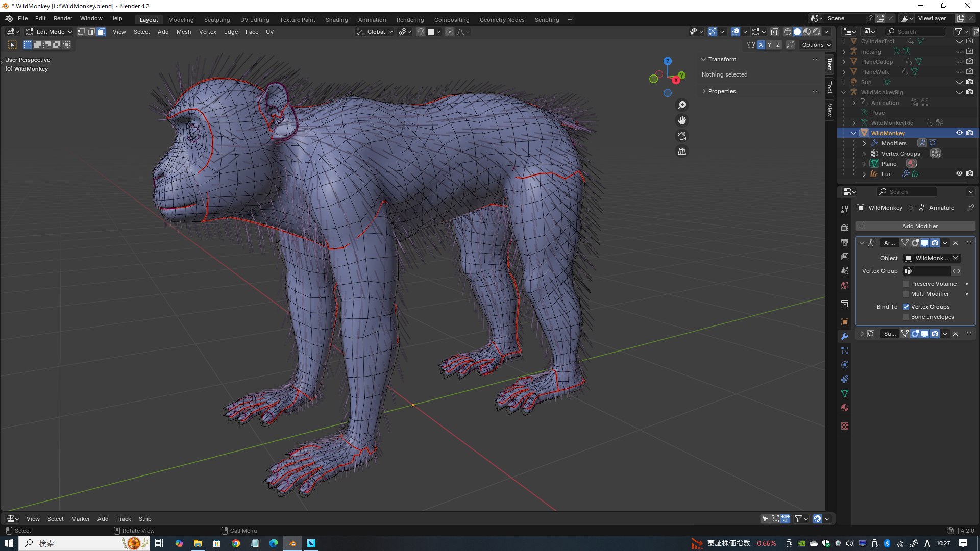Switch orthographic/perspective grid gizmo icon
980x551 pixels.
[682, 151]
